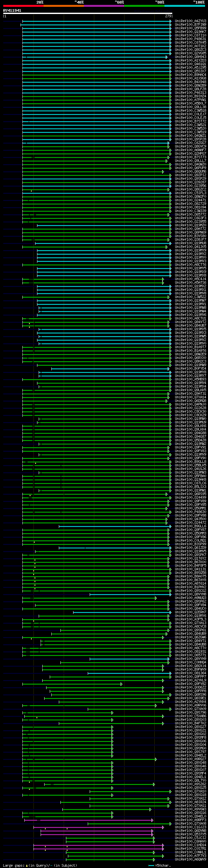Image resolution: width=208 pixels, height=868 pixels.
Task: Open hit UniRef100_Q8H943
Action: (x=190, y=57)
